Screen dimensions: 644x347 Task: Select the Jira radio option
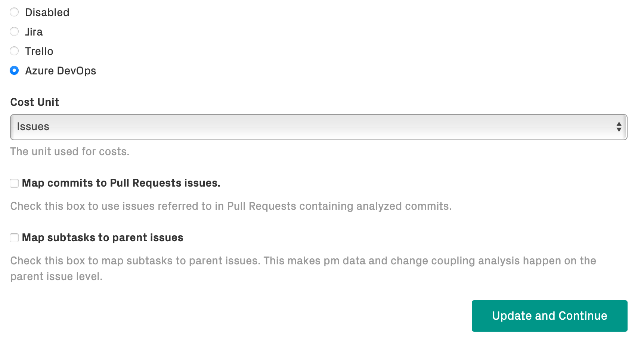14,32
